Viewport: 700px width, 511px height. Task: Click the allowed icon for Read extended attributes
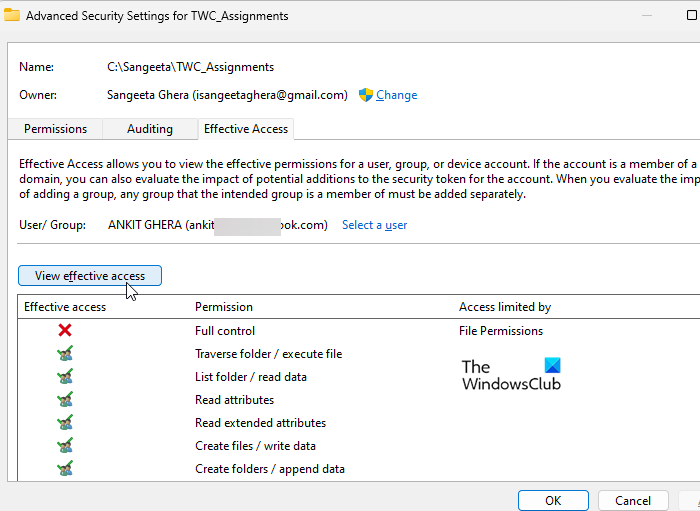coord(65,423)
